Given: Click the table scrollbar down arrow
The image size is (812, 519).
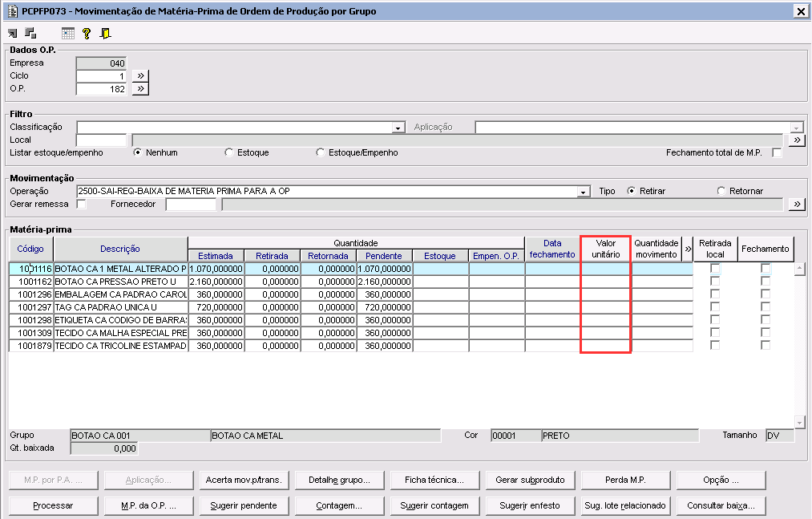Looking at the screenshot, I should 799,422.
